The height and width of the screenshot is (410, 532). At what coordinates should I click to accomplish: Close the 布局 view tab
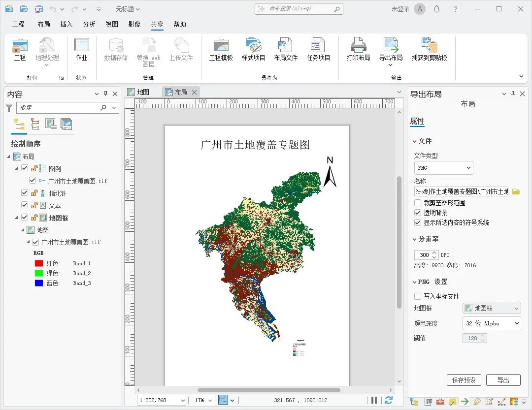click(x=194, y=92)
